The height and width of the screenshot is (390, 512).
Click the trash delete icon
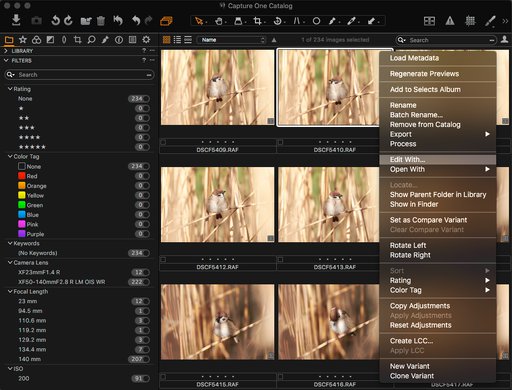[x=101, y=21]
